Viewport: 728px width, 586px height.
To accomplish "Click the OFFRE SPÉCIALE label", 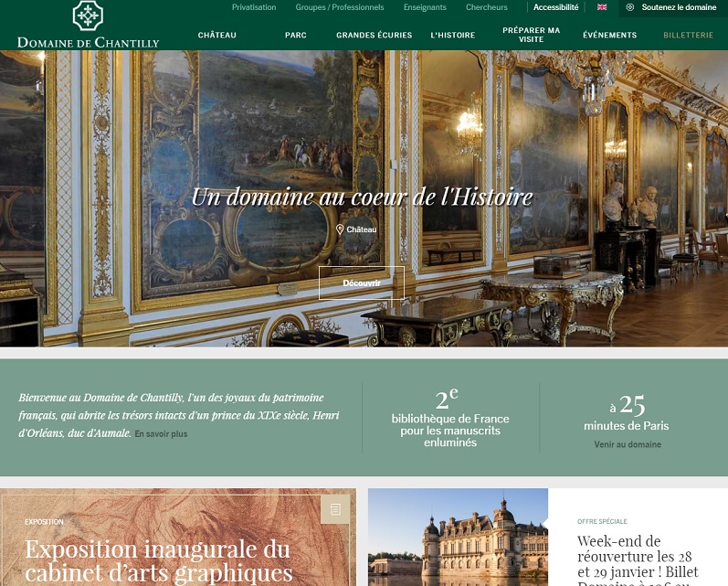I will (602, 521).
